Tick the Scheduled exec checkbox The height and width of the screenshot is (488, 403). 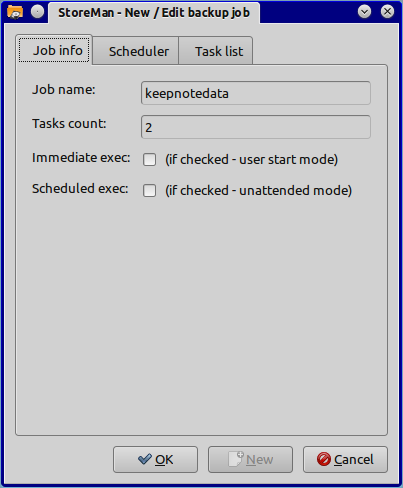coord(149,191)
